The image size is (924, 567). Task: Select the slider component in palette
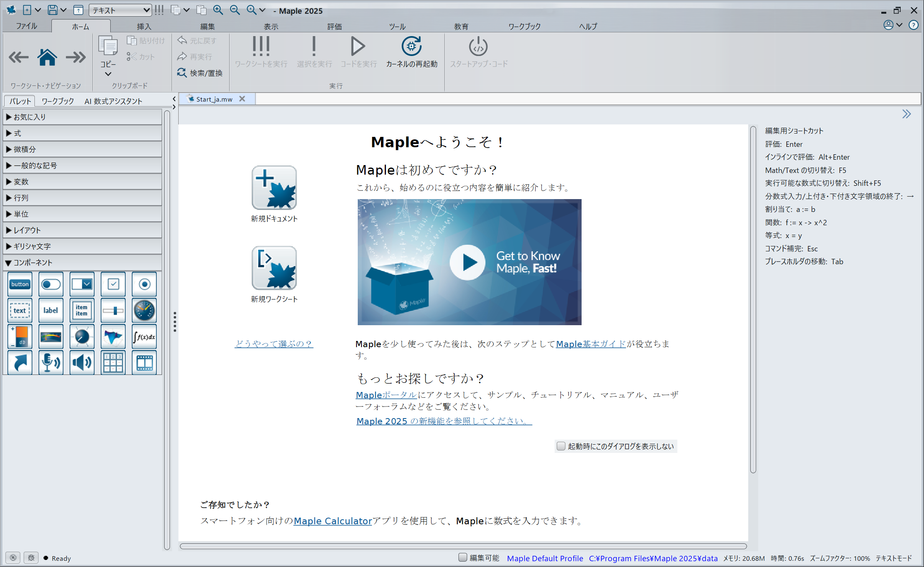pyautogui.click(x=113, y=310)
